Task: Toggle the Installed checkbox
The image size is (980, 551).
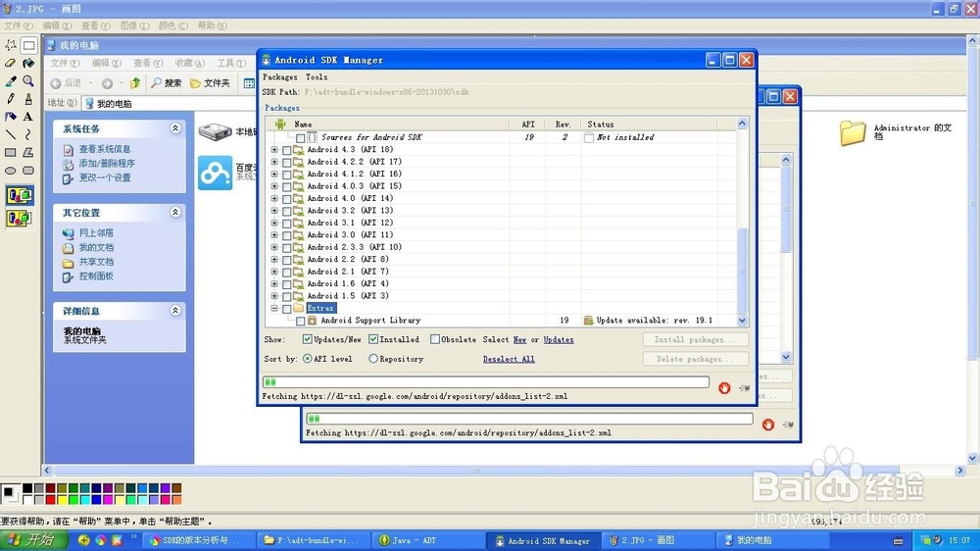Action: (373, 339)
